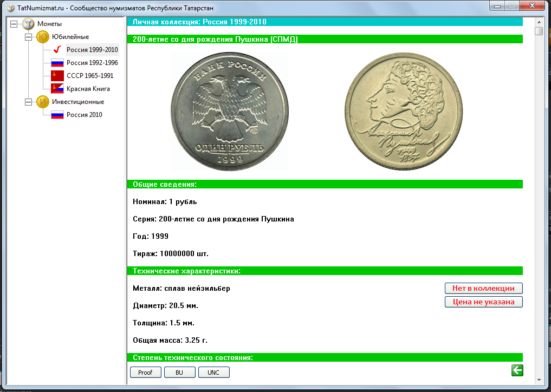This screenshot has height=392, width=551.
Task: Click the Серия: 200-летие со дня рождения Пушкина line
Action: point(213,219)
